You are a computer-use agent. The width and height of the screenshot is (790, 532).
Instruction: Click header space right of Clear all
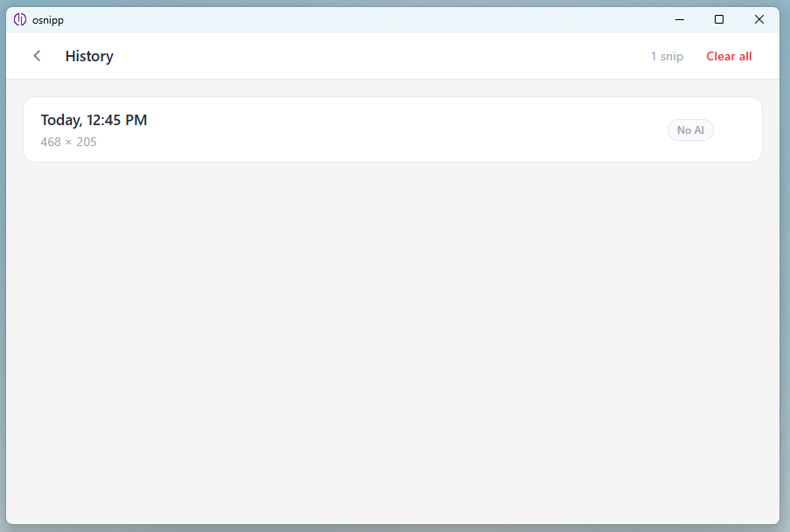(x=766, y=56)
